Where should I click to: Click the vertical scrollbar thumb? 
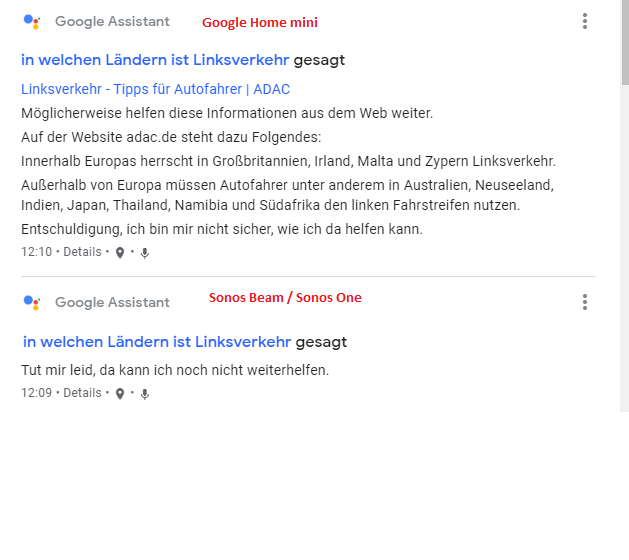point(625,42)
